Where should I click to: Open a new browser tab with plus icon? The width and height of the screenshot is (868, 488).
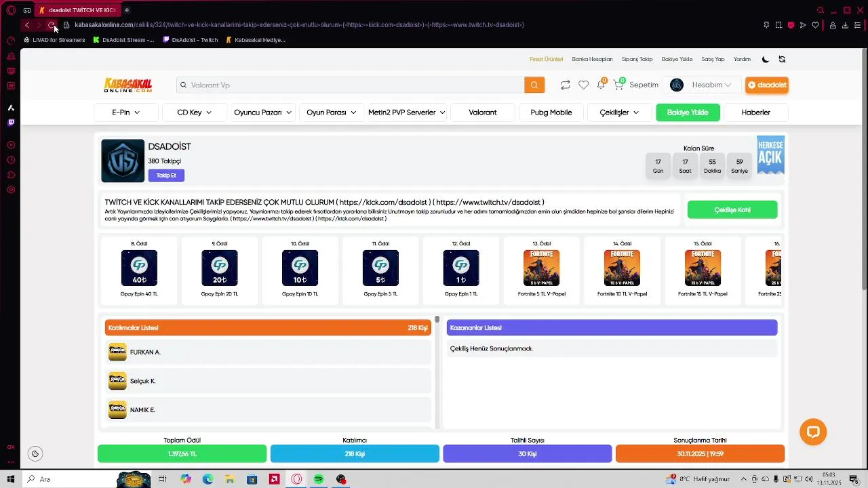pos(127,10)
